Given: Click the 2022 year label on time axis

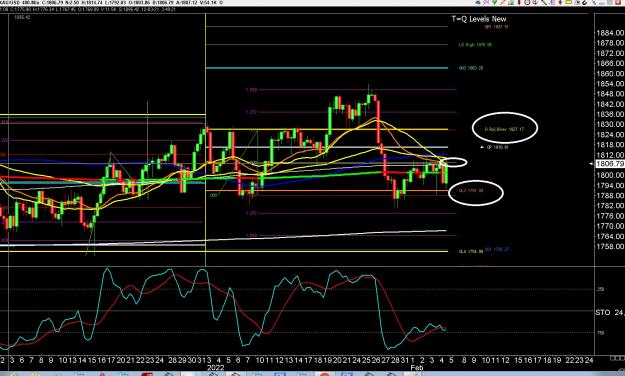Looking at the screenshot, I should coord(215,368).
